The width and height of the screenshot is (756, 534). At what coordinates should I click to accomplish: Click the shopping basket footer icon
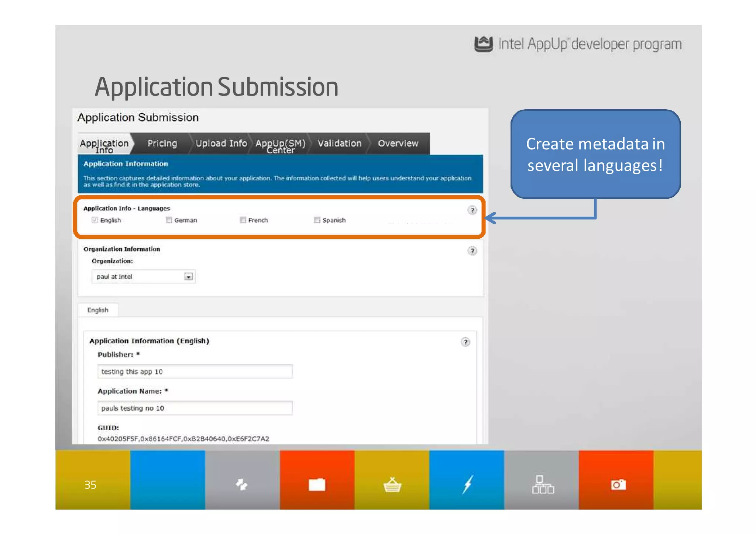pyautogui.click(x=392, y=485)
